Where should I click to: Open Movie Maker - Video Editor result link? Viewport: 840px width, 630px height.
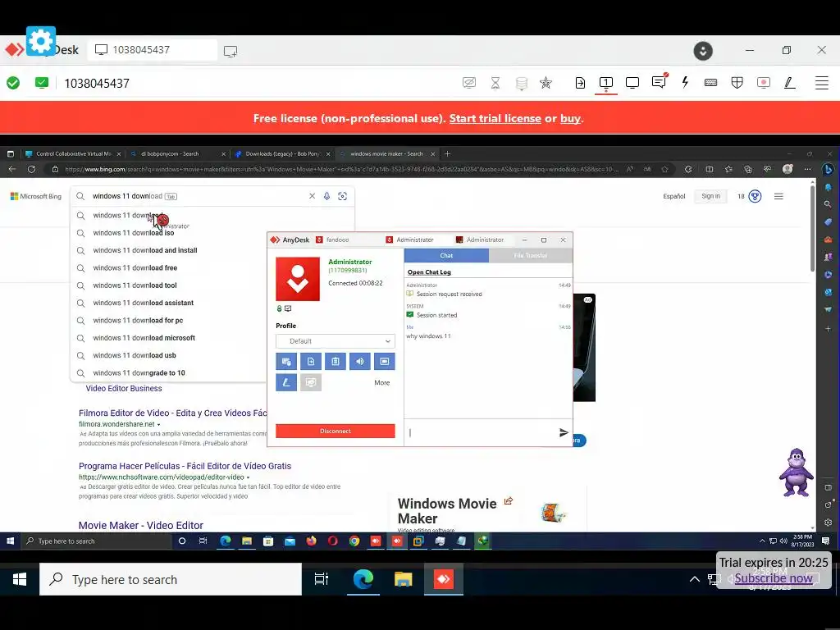141,526
